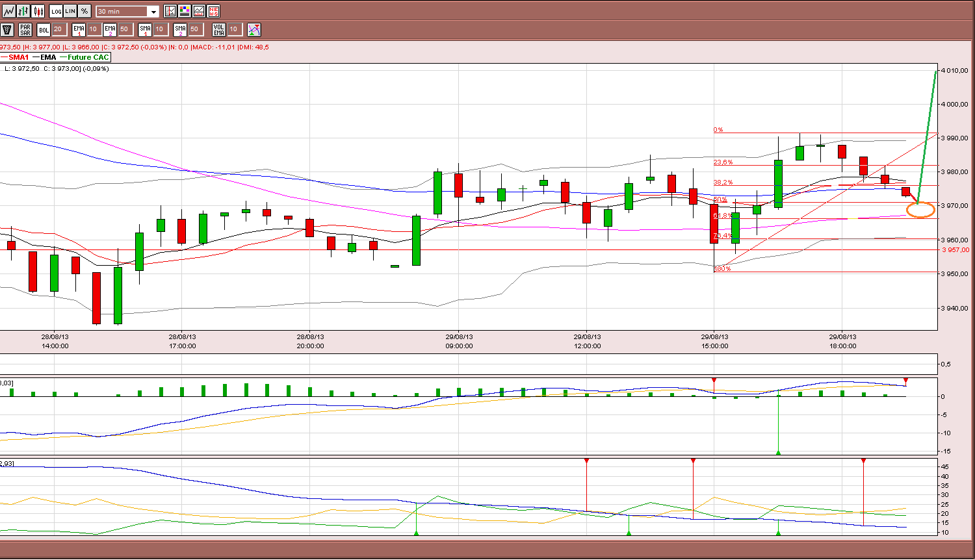Edit the SMA 2 period field 50
The height and width of the screenshot is (560, 975).
pos(195,29)
